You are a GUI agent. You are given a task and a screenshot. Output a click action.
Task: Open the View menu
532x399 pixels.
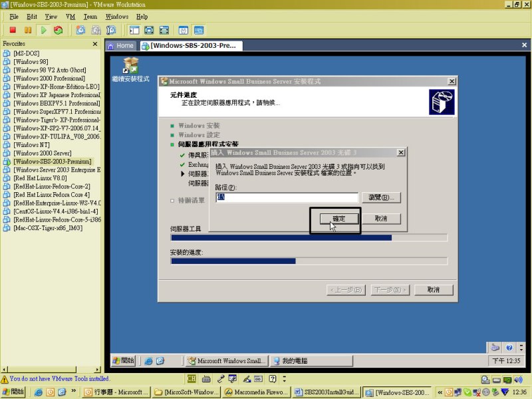point(51,17)
